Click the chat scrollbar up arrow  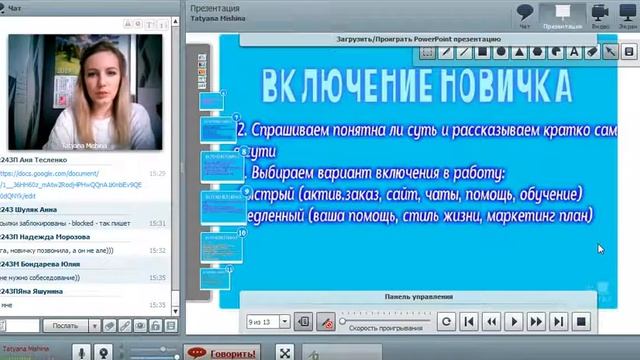(x=176, y=21)
